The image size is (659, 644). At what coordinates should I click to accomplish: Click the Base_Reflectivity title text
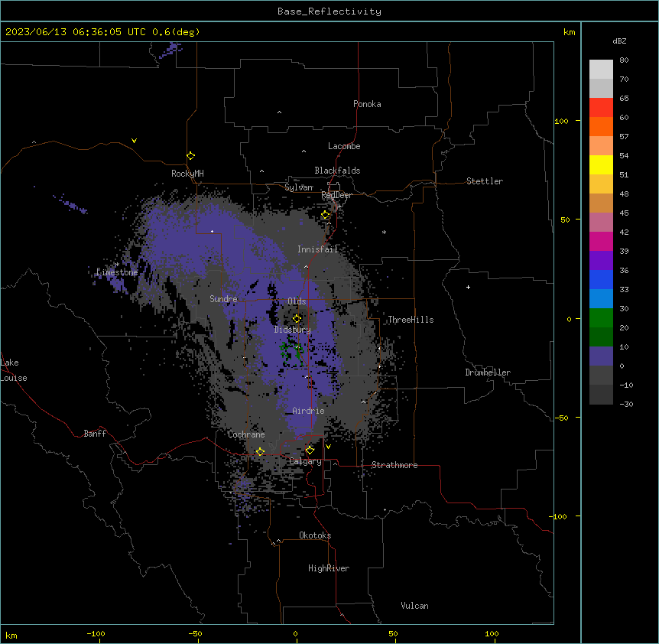(x=329, y=11)
